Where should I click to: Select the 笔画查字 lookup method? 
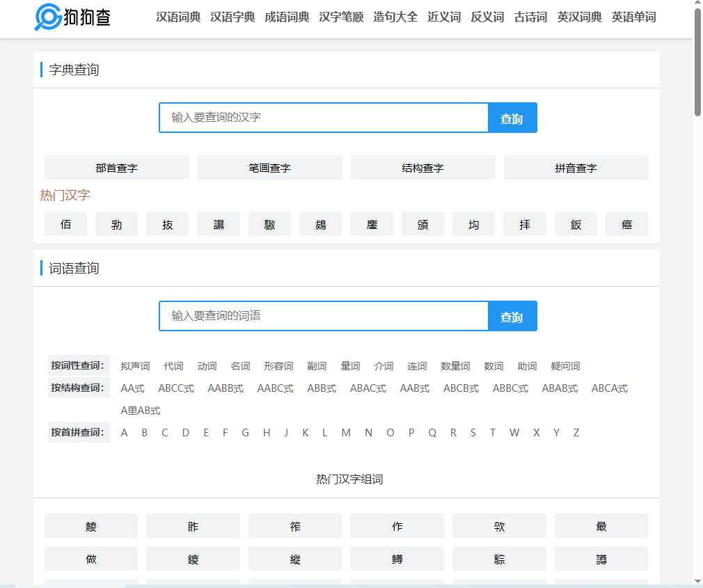[x=269, y=167]
